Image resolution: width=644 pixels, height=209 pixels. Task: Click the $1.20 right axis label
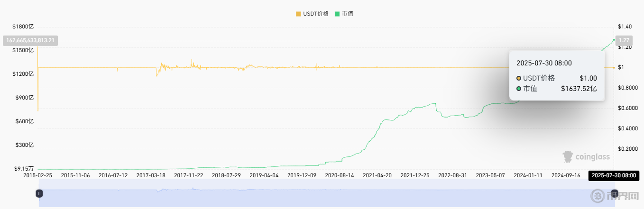point(626,47)
